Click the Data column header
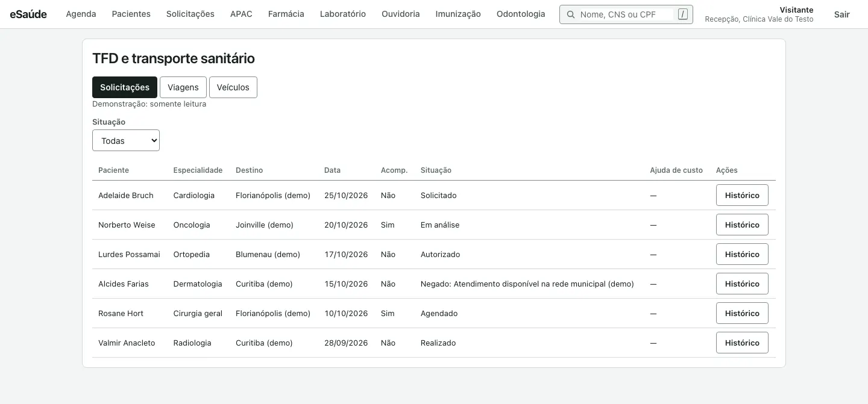The image size is (868, 404). pyautogui.click(x=332, y=170)
